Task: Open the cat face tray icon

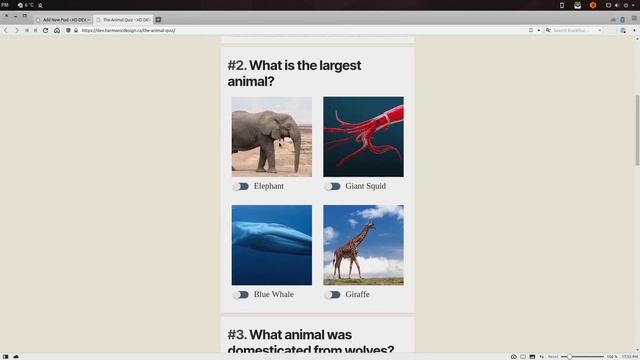Action: [578, 5]
